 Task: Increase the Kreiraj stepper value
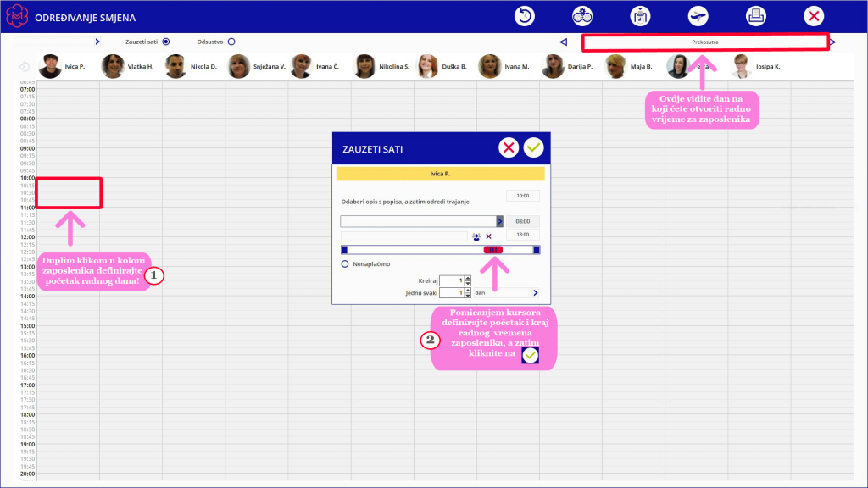(468, 278)
